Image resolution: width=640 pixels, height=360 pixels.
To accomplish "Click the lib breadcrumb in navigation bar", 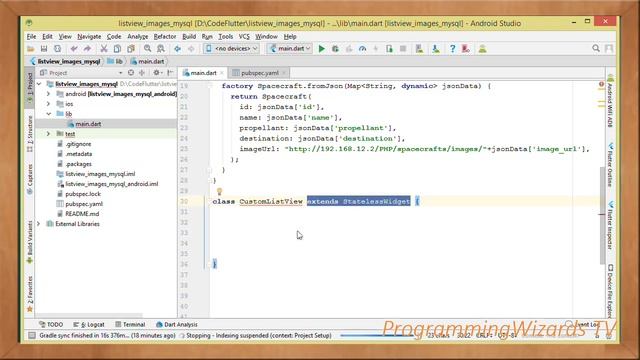I will pyautogui.click(x=115, y=61).
